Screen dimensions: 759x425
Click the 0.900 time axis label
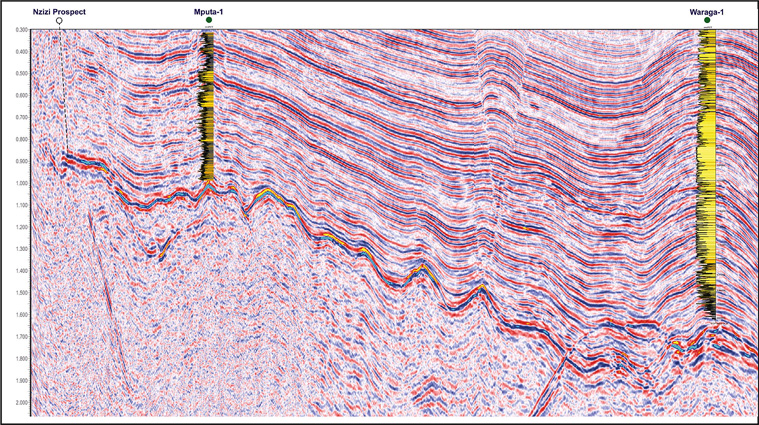(21, 161)
